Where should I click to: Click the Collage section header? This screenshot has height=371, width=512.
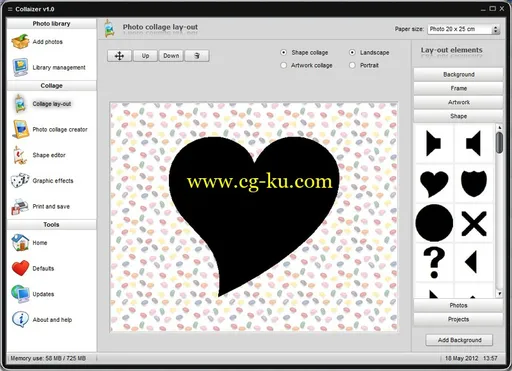coord(51,86)
